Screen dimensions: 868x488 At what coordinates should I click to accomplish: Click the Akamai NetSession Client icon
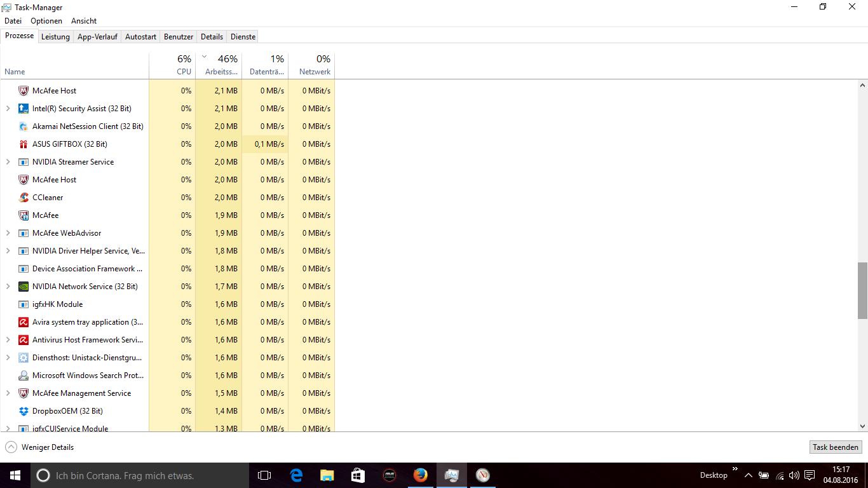click(24, 126)
